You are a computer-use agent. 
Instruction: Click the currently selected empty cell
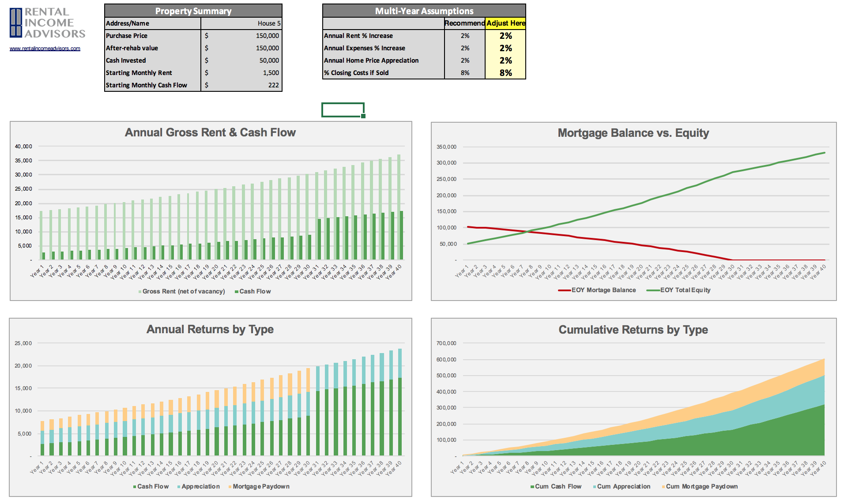click(x=343, y=110)
